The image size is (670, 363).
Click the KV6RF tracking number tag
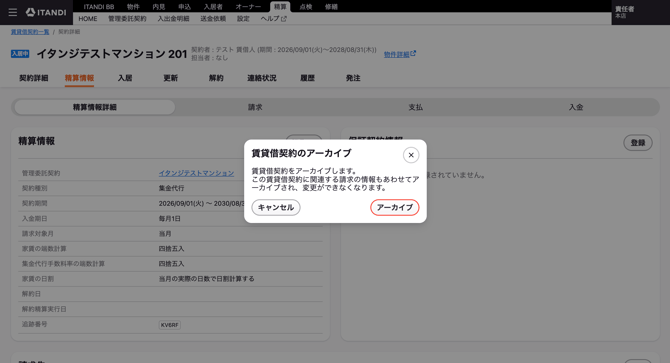click(170, 325)
